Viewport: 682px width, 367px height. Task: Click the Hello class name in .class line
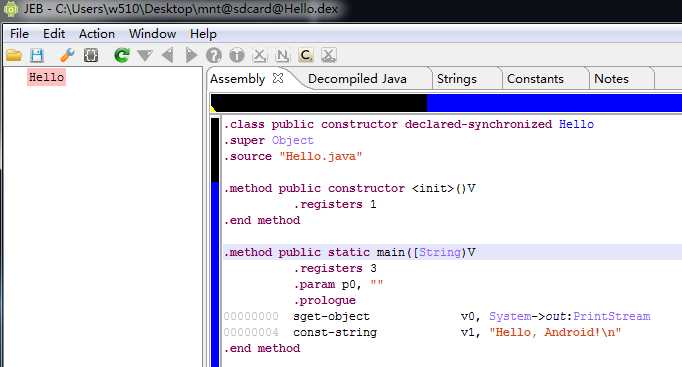[576, 124]
